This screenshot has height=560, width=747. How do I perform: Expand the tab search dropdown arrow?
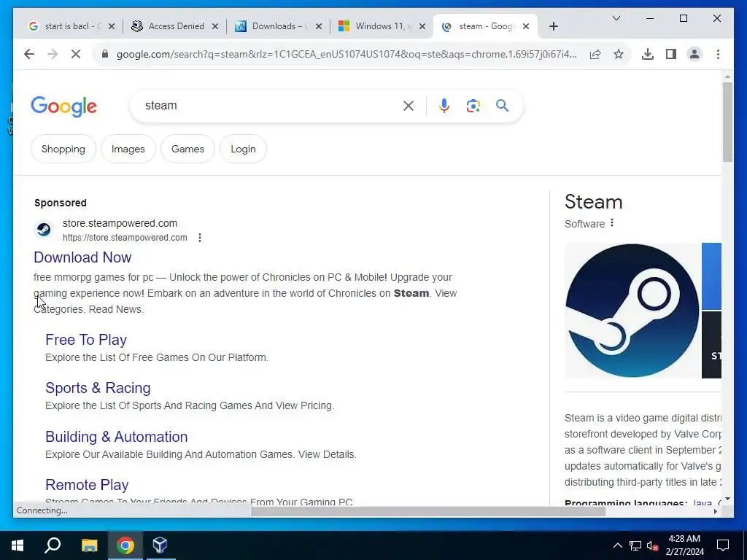[616, 18]
